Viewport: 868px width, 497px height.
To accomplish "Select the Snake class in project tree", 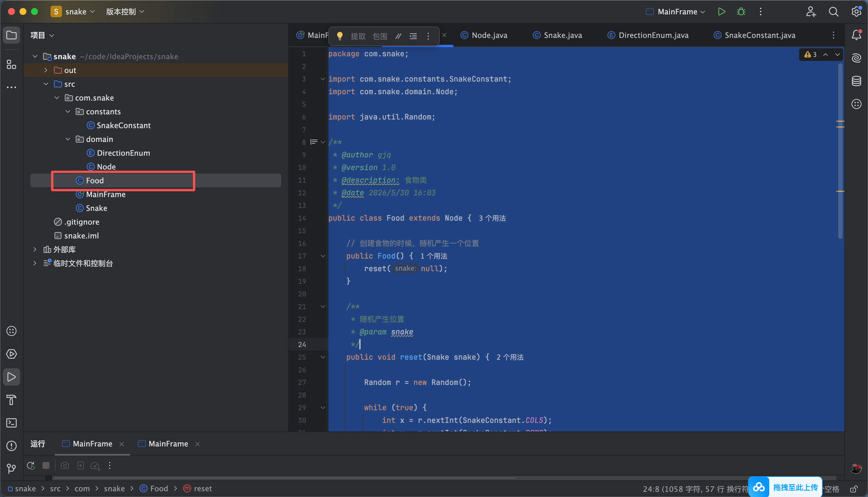I will pyautogui.click(x=96, y=208).
